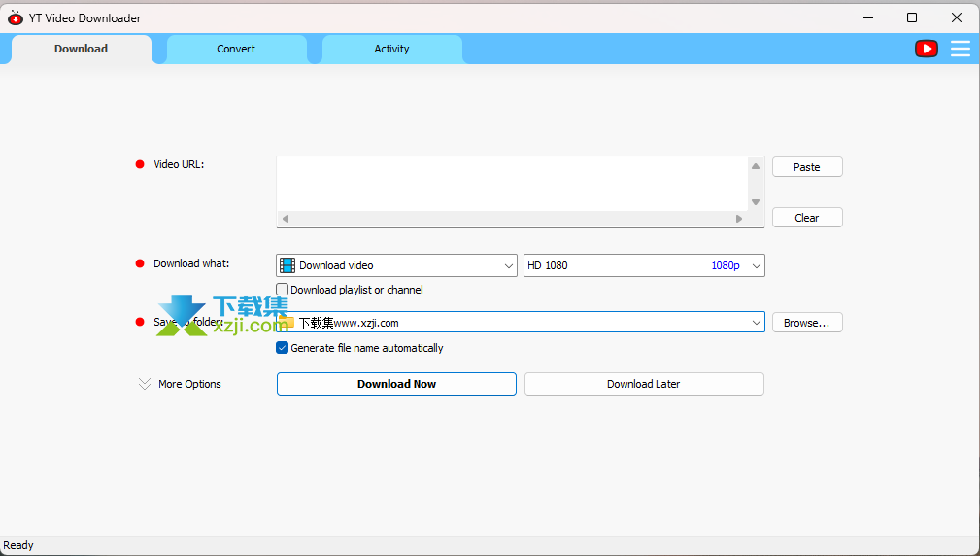Click the Paste button
This screenshot has width=980, height=556.
coord(807,167)
